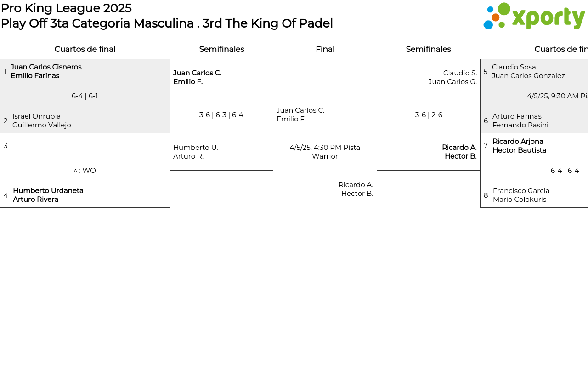Select Francisco Garcia and Mario Colokuris team
Image resolution: width=588 pixels, height=366 pixels.
point(521,195)
